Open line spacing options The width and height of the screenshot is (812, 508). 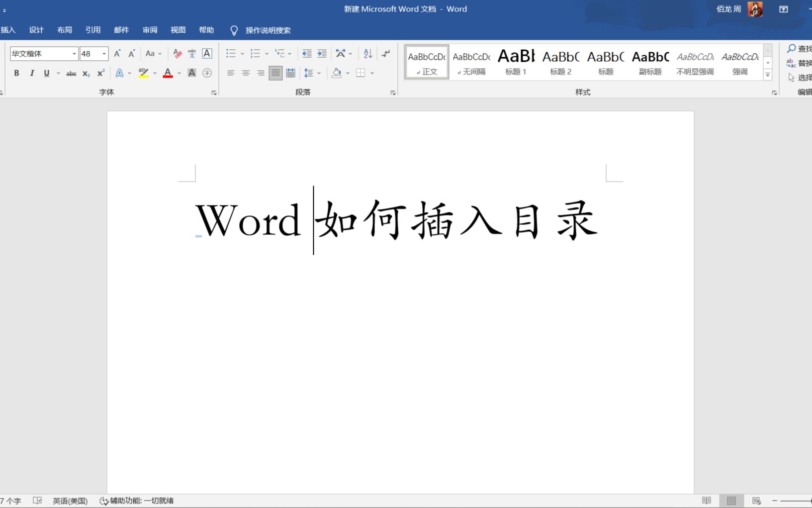pos(309,73)
